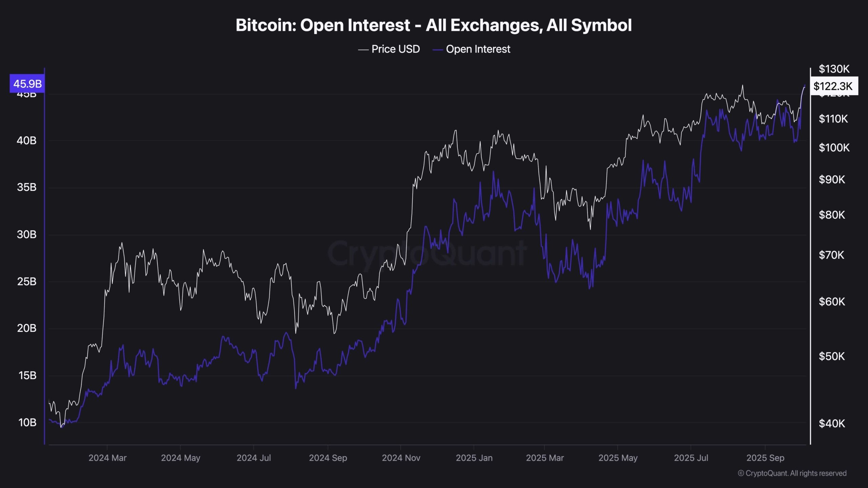Select the 2024 Sep x-axis label
The image size is (868, 488).
click(328, 458)
